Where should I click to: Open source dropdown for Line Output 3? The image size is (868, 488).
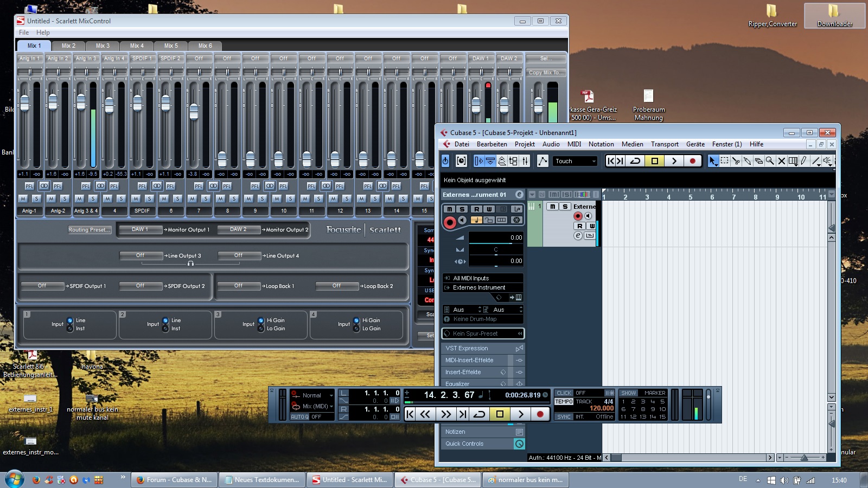click(x=141, y=255)
